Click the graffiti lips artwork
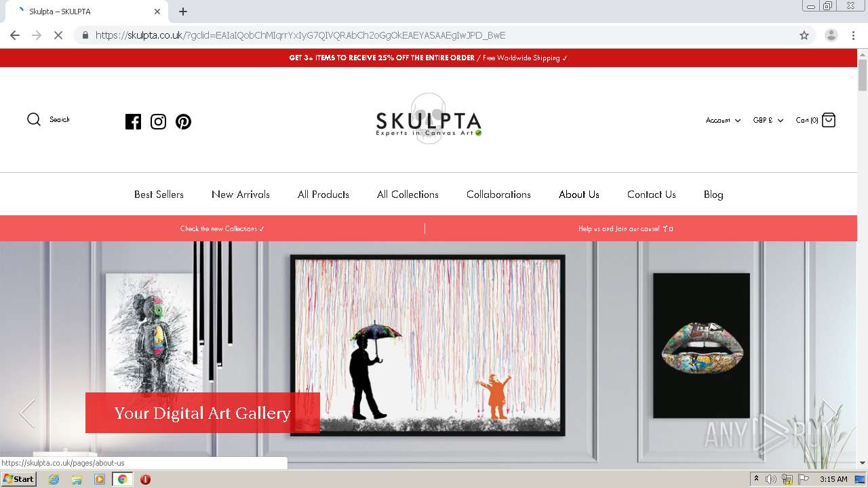Image resolution: width=868 pixels, height=488 pixels. 702,346
